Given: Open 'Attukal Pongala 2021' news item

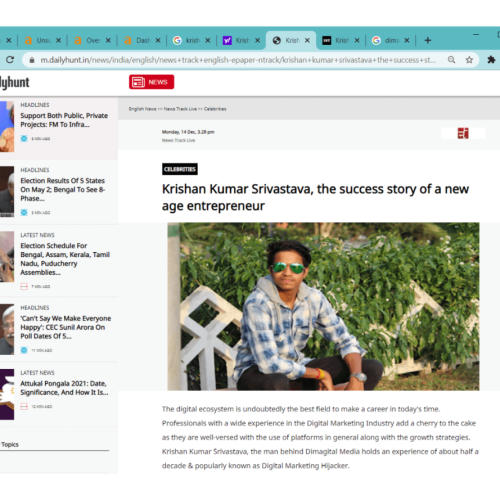Looking at the screenshot, I should click(64, 388).
